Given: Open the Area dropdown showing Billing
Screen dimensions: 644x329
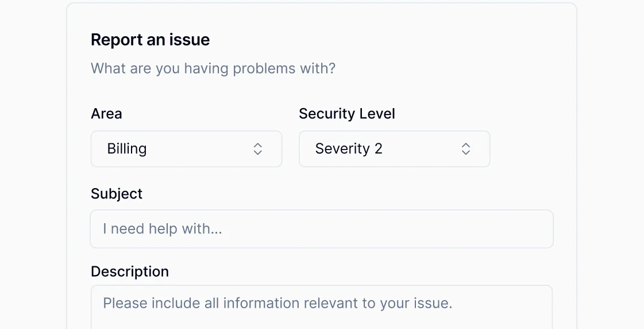Looking at the screenshot, I should 186,149.
